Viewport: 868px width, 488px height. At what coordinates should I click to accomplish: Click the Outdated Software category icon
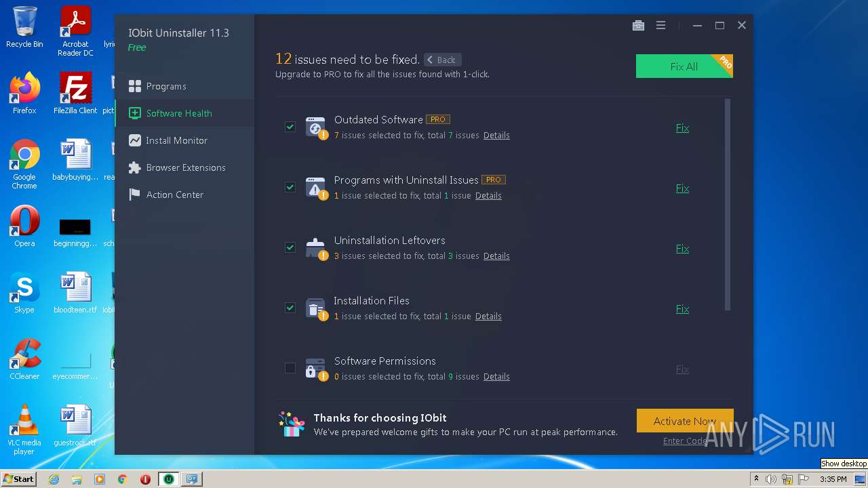[315, 127]
